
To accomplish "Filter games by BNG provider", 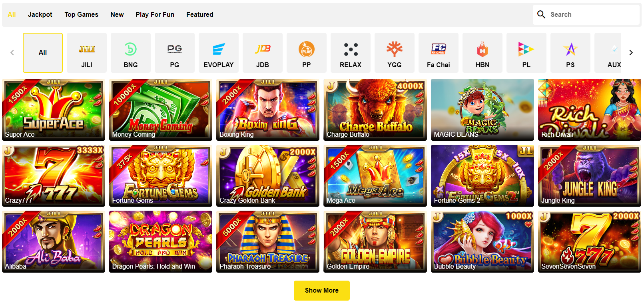I will (x=131, y=53).
